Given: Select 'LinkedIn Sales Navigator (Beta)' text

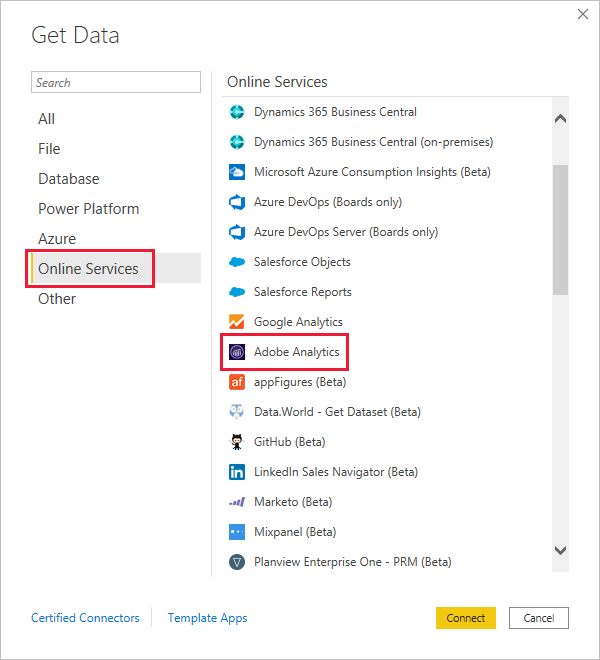Looking at the screenshot, I should pos(336,472).
